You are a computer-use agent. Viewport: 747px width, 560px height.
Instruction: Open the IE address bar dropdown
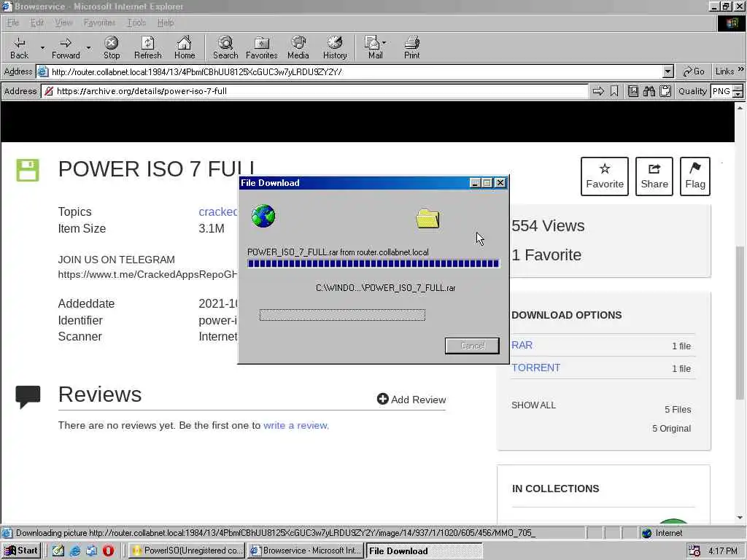668,72
